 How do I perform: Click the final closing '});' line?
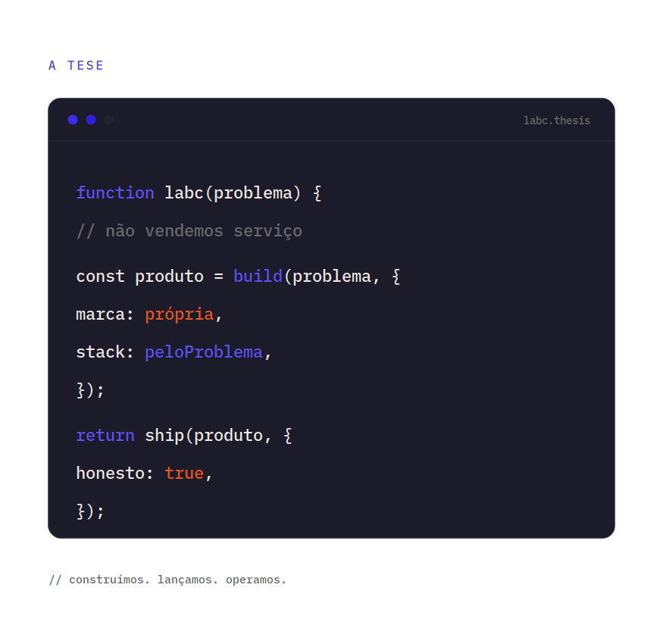(x=90, y=511)
